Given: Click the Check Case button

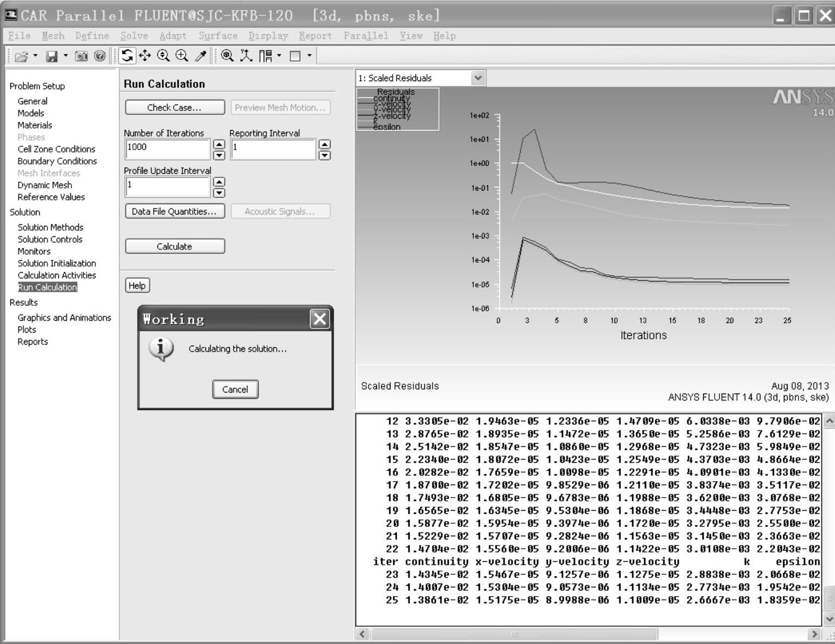Looking at the screenshot, I should tap(175, 107).
